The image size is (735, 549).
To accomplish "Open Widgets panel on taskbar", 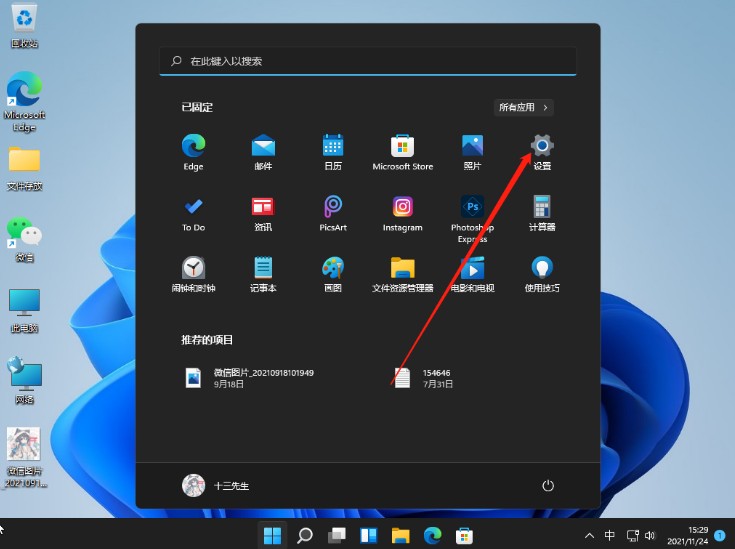I will [368, 535].
